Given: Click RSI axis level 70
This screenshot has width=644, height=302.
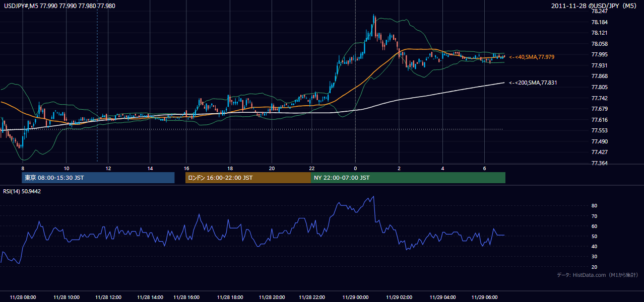Looking at the screenshot, I should (595, 216).
